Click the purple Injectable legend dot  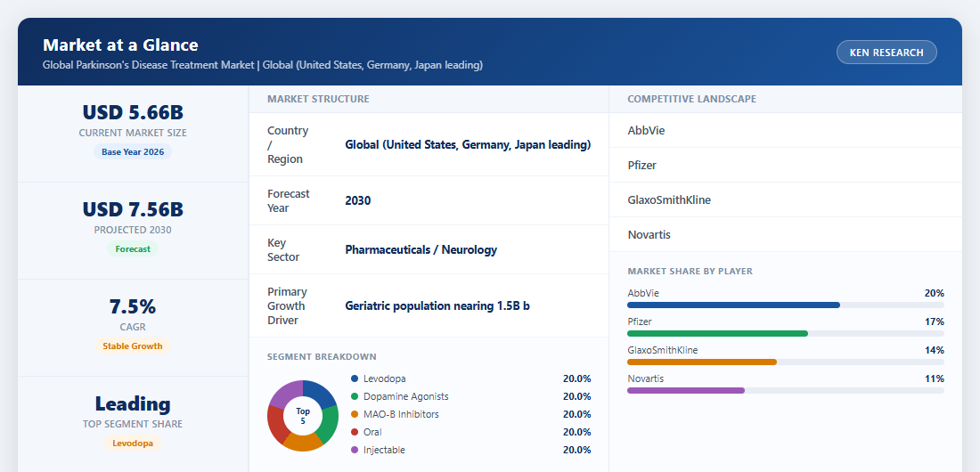pyautogui.click(x=355, y=450)
